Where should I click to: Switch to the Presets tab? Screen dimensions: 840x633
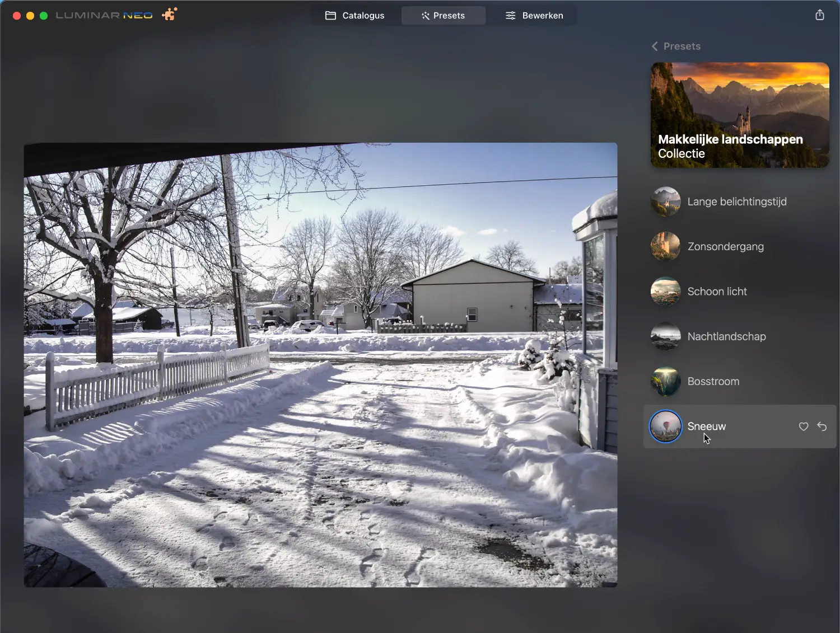pos(443,16)
